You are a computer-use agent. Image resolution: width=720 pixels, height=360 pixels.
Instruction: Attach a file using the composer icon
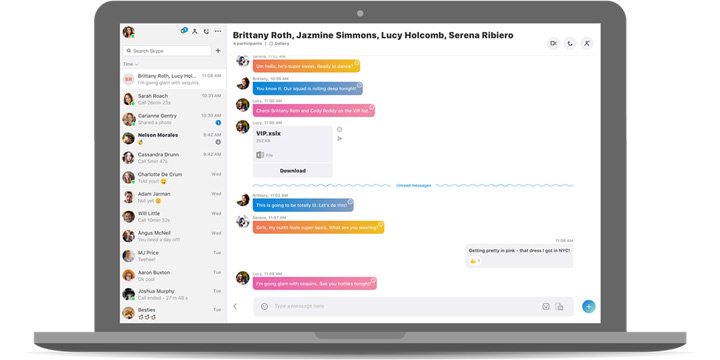[559, 306]
